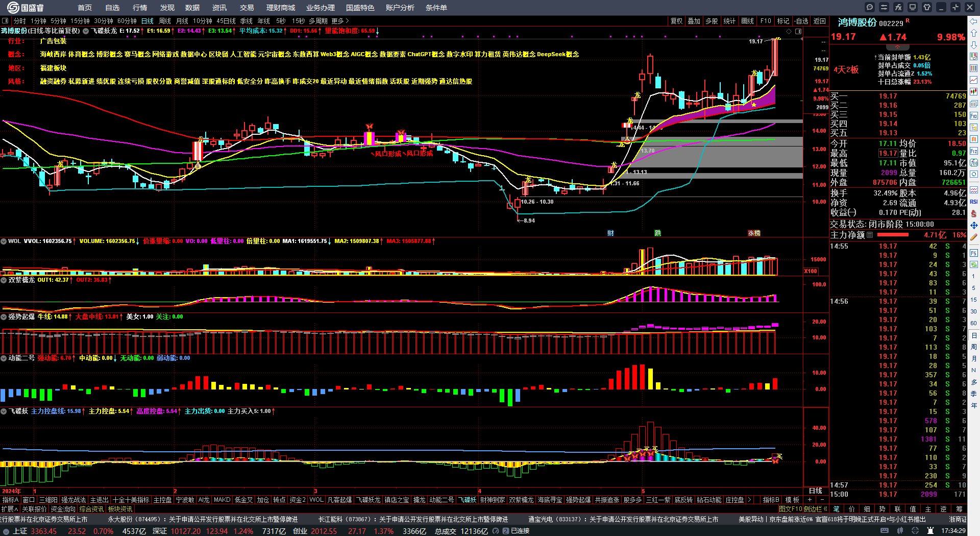Click the FS sidebar icon

[x=974, y=253]
